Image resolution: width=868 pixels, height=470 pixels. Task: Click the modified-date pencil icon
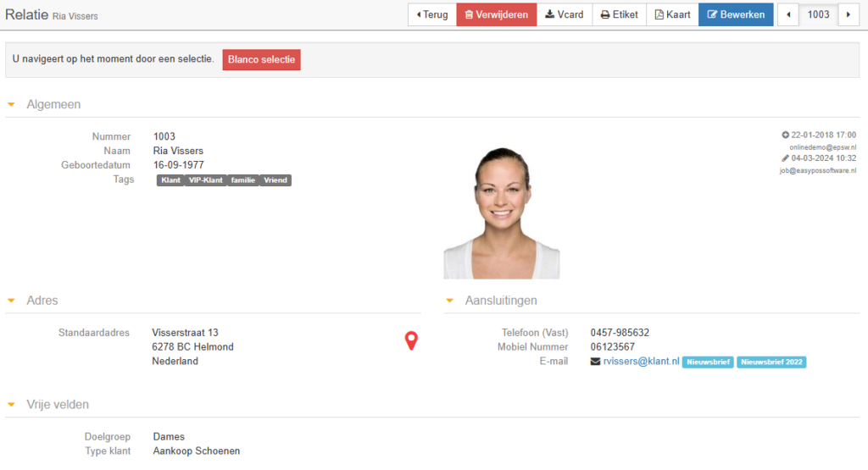coord(785,158)
